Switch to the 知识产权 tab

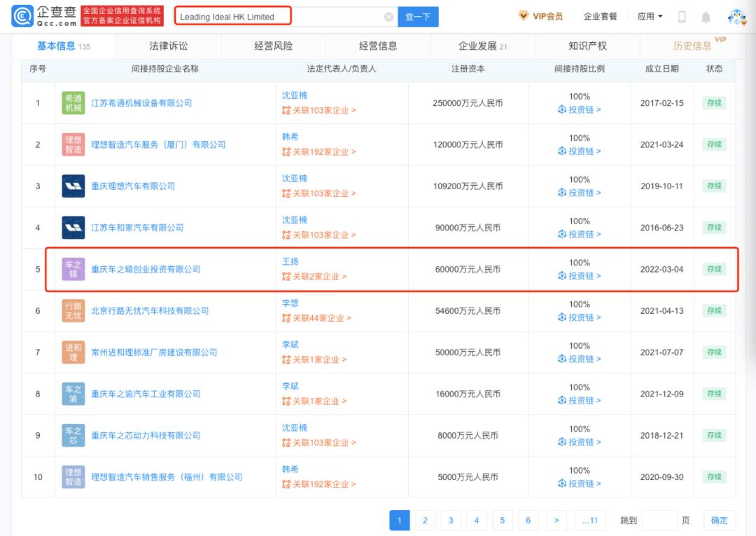click(x=587, y=46)
